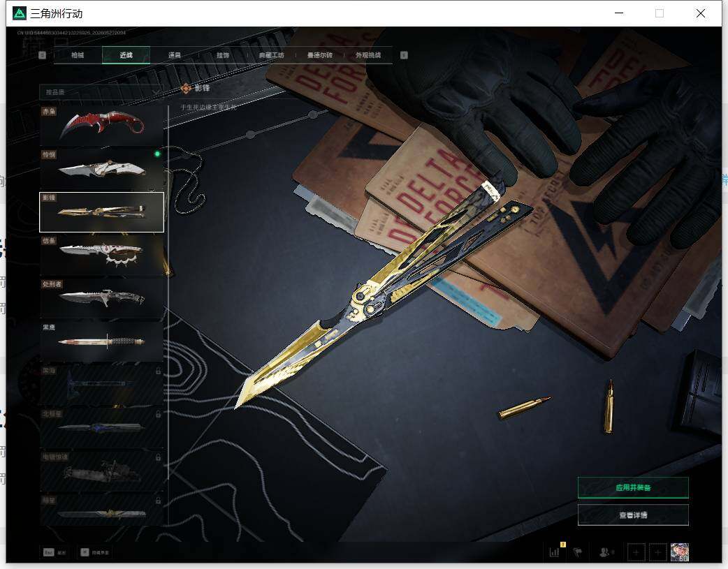The width and height of the screenshot is (728, 569).
Task: Open the 挂饰 charms tab
Action: (x=223, y=55)
